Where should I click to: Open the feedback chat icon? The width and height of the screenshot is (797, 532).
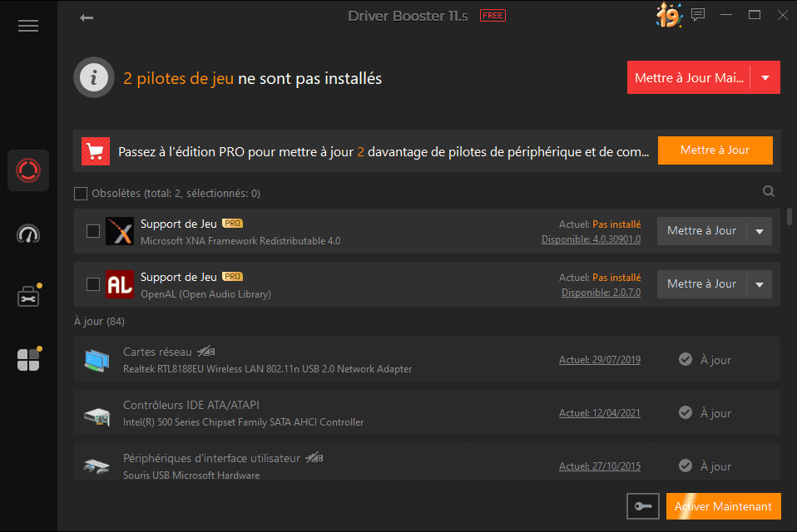698,15
